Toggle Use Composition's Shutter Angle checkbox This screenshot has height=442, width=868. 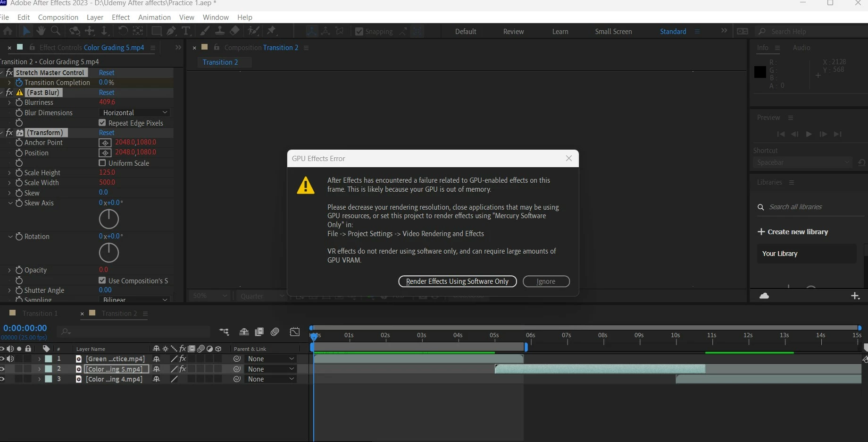pyautogui.click(x=102, y=280)
